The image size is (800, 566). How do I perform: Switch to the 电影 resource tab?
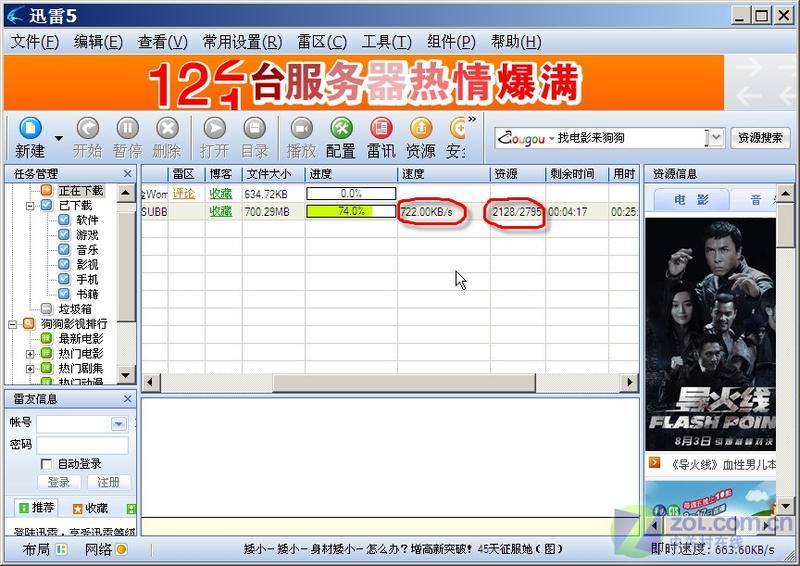[691, 200]
